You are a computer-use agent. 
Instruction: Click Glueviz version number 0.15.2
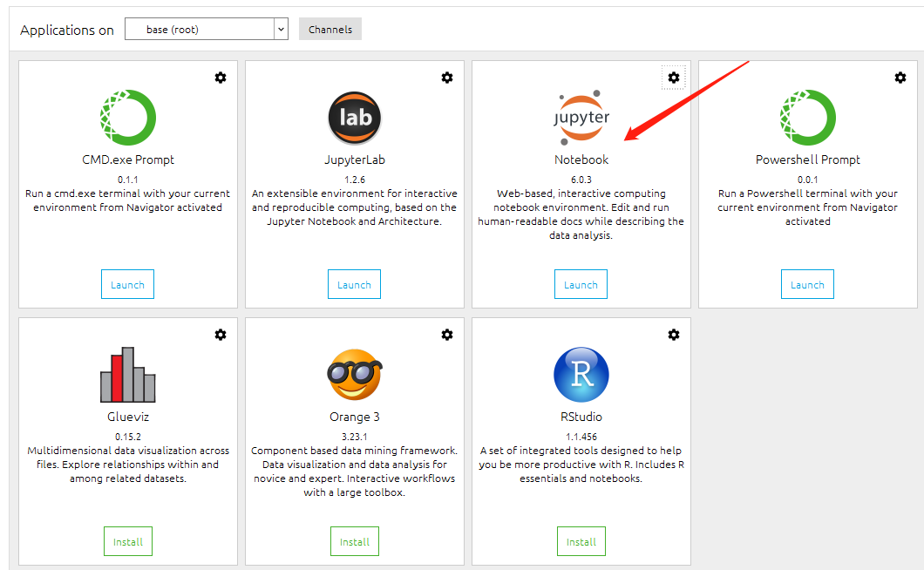click(128, 437)
